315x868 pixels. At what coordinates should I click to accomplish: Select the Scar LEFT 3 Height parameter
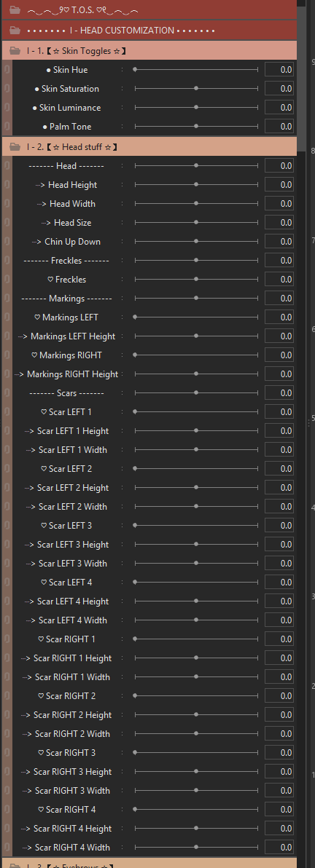(66, 544)
